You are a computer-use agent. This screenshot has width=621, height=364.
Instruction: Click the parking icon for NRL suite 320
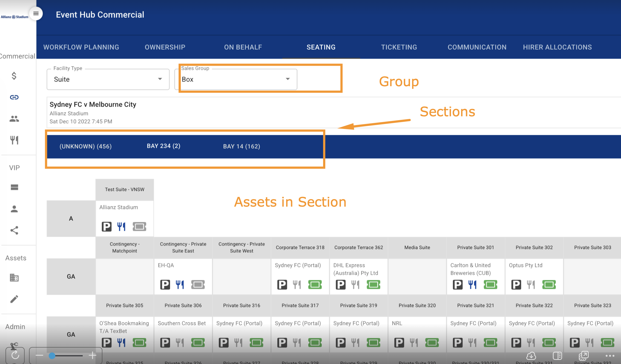pyautogui.click(x=399, y=343)
